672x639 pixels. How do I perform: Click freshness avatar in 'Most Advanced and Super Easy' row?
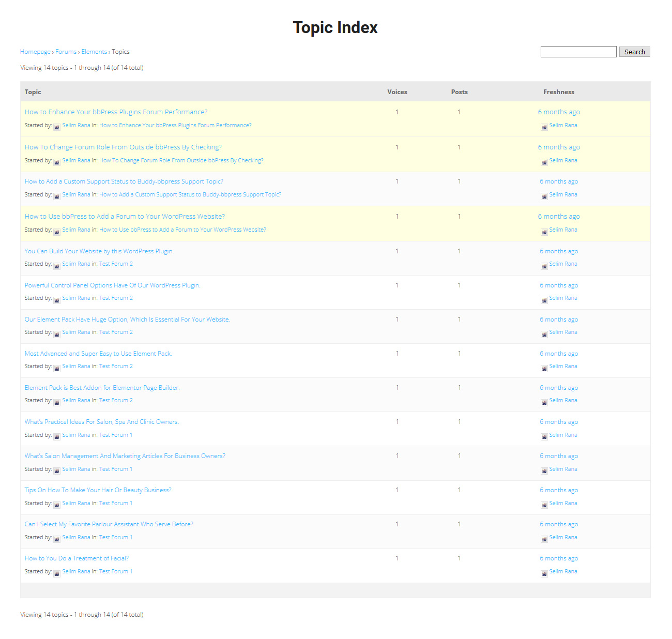point(544,368)
